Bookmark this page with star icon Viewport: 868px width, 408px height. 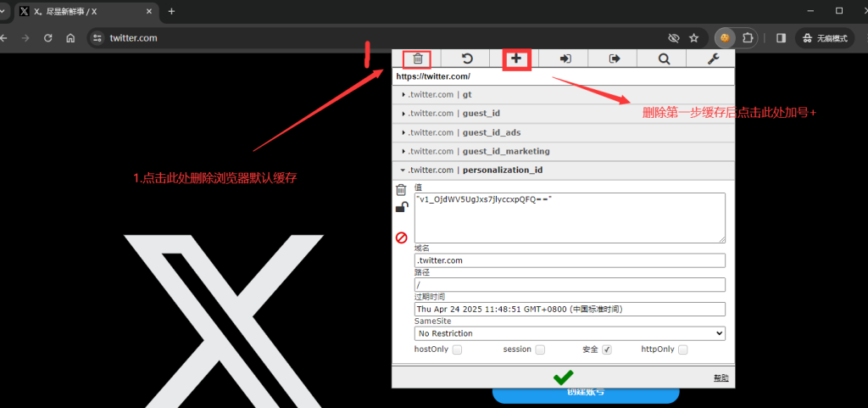coord(693,38)
